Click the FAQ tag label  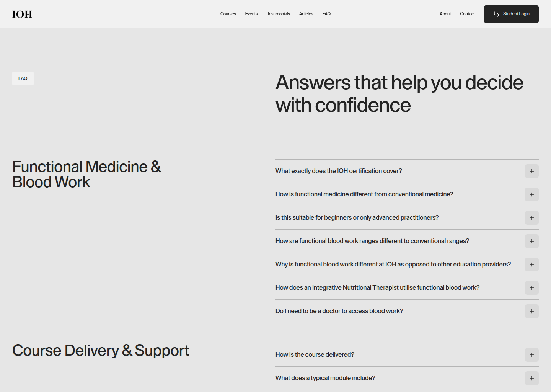(23, 78)
